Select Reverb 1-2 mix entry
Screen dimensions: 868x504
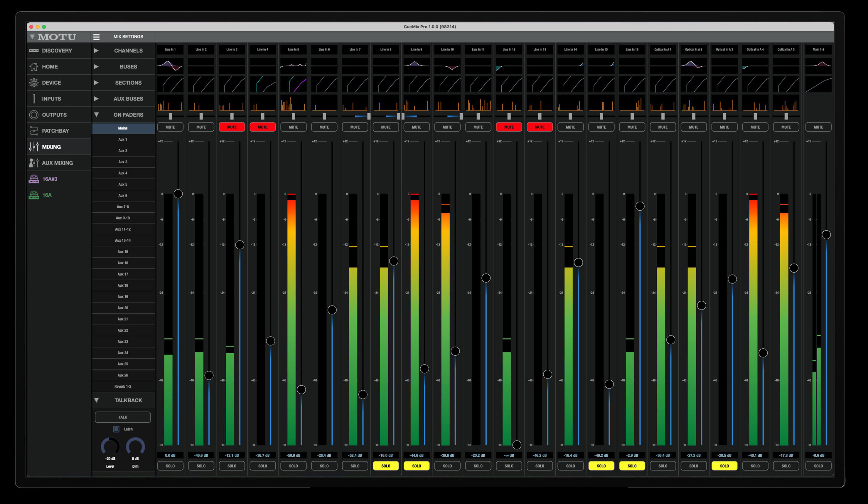click(123, 387)
